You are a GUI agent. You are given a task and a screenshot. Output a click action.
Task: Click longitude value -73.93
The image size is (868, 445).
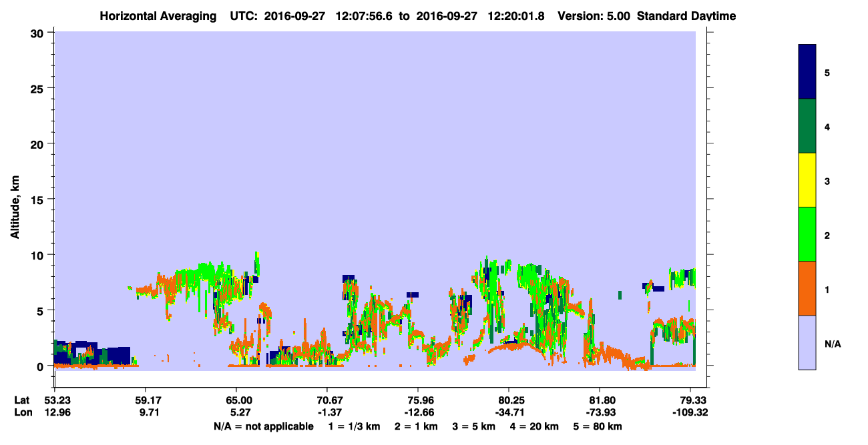600,412
